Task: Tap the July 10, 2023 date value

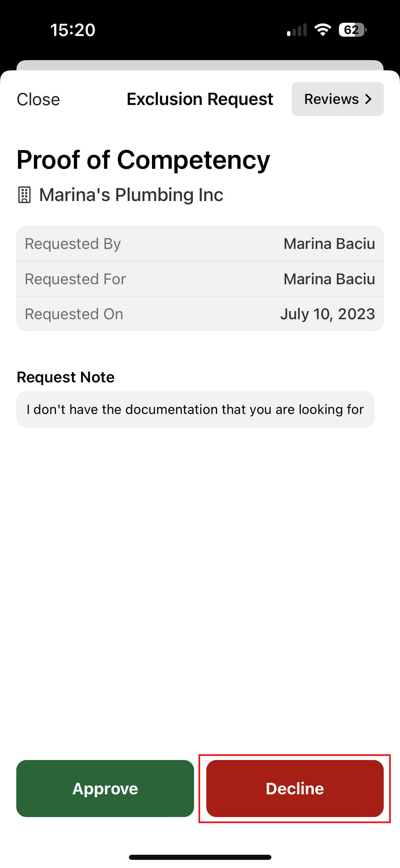Action: pos(327,314)
